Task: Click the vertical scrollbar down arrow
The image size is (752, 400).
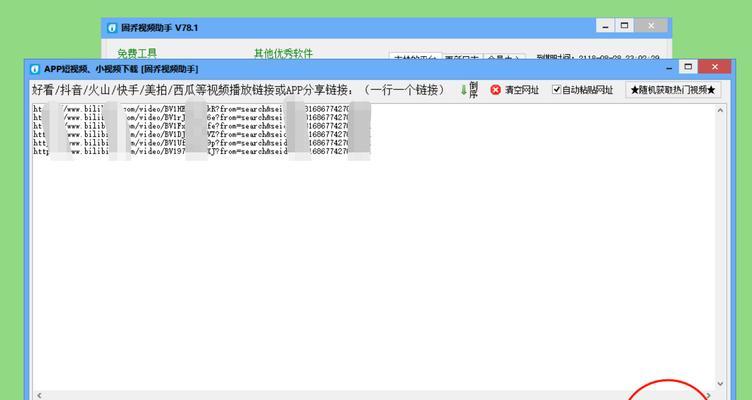Action: [720, 384]
